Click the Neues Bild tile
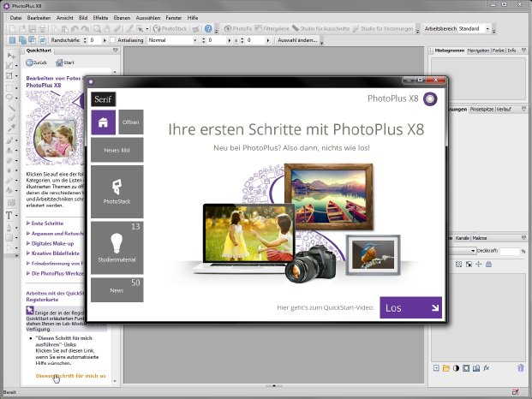532x399 pixels. click(x=117, y=150)
